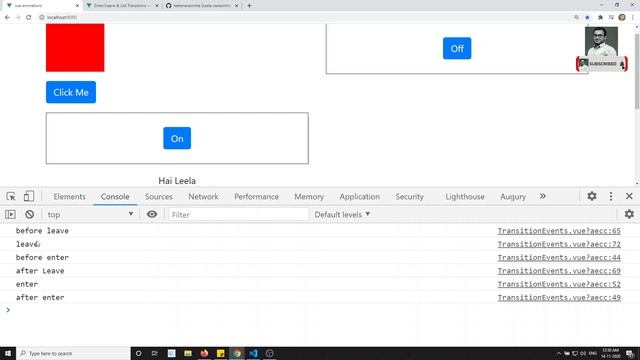640x360 pixels.
Task: Switch to the Elements tab
Action: [69, 197]
